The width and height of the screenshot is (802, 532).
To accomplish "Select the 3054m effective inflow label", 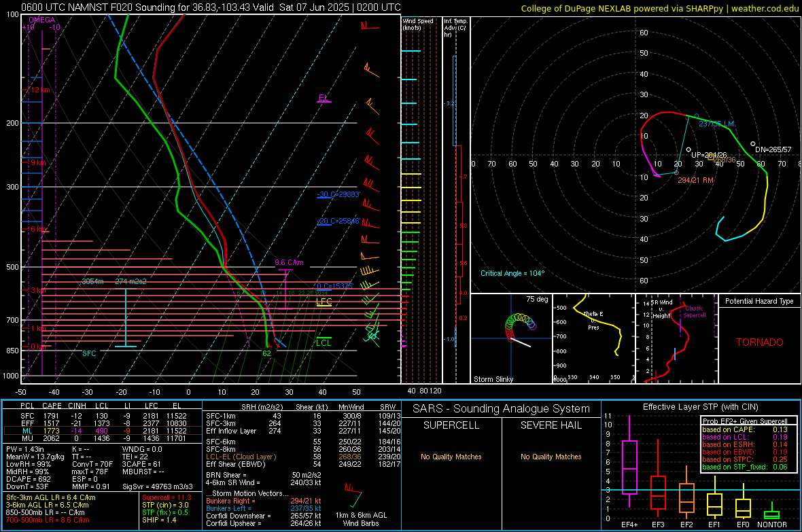I will [x=92, y=281].
